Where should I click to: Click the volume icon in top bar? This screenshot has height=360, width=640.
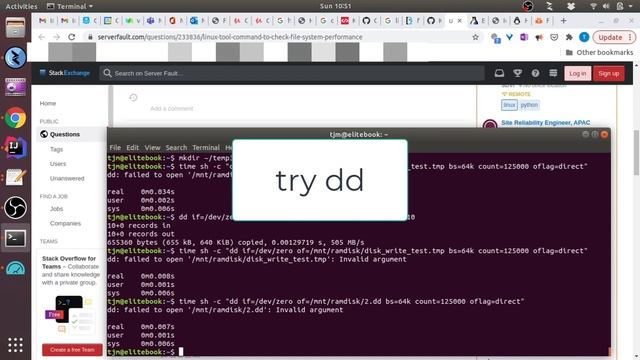606,6
